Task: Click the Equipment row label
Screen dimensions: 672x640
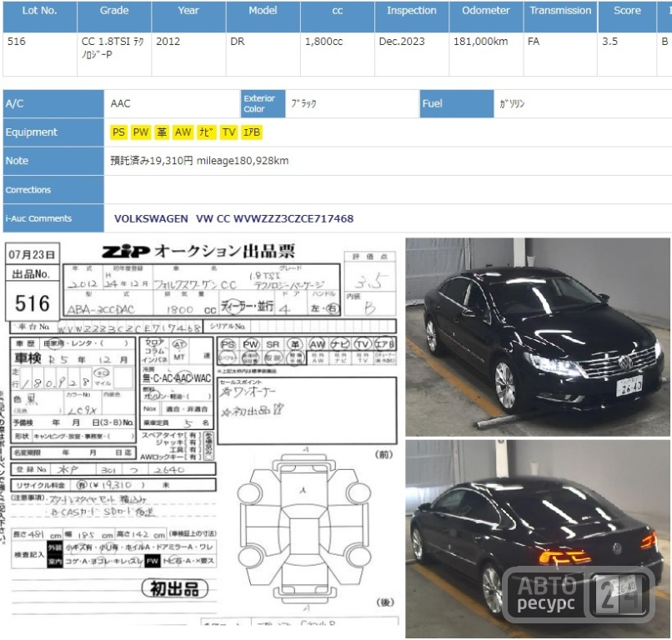Action: coord(53,132)
